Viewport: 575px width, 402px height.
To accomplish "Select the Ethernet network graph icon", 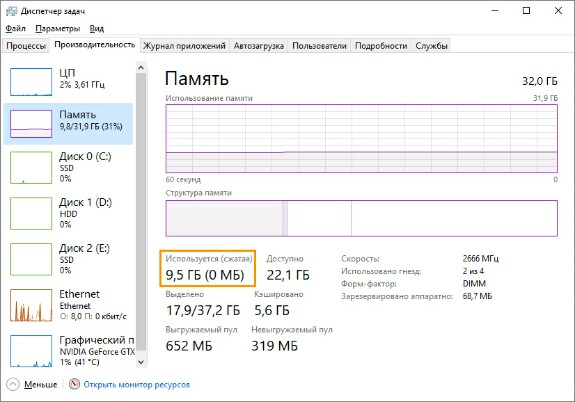I will click(31, 305).
